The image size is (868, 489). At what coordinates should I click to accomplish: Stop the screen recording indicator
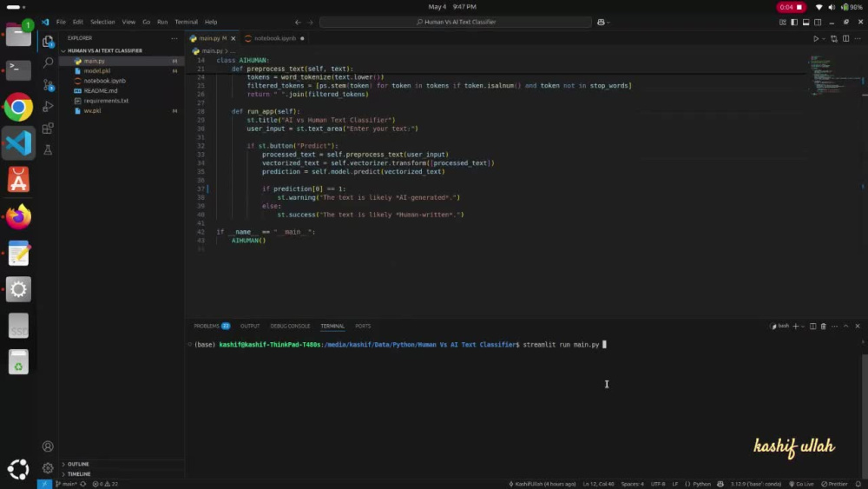click(791, 7)
